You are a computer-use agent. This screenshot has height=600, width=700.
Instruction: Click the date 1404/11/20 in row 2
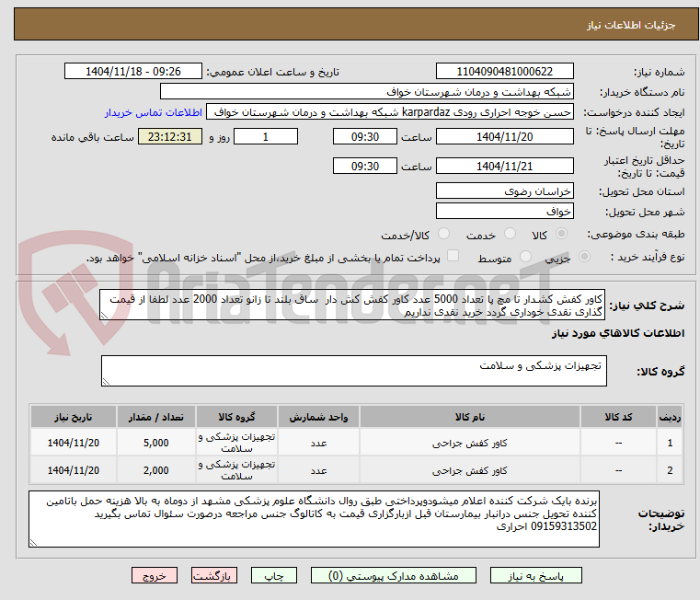[x=74, y=470]
